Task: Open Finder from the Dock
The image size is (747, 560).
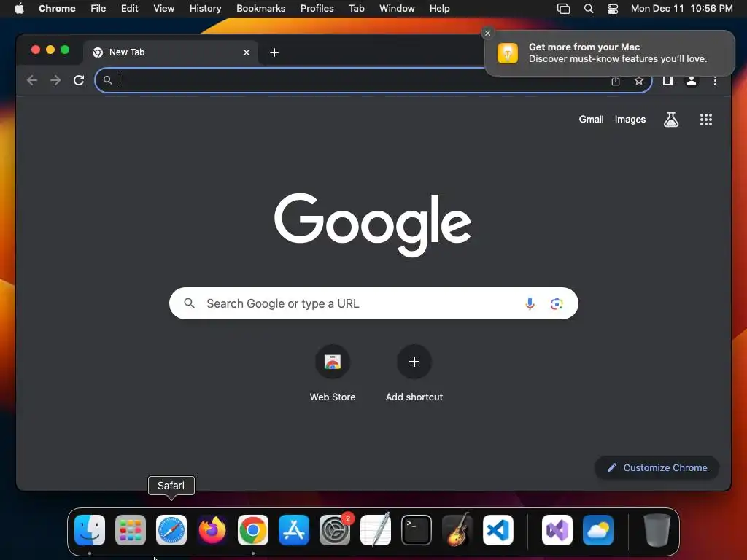Action: coord(90,530)
